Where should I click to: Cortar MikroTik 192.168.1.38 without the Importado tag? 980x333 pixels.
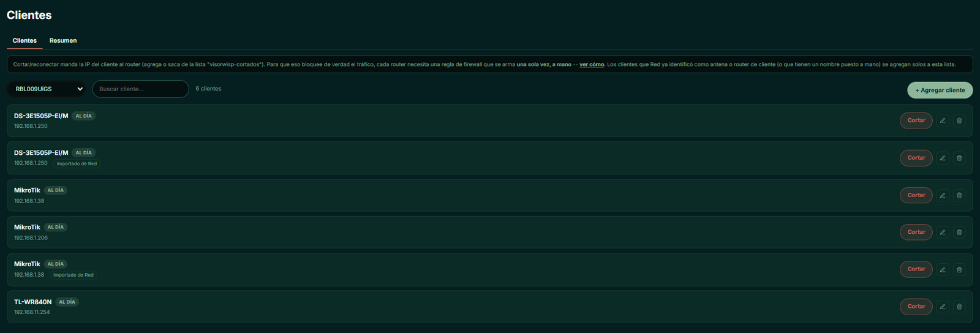point(916,195)
